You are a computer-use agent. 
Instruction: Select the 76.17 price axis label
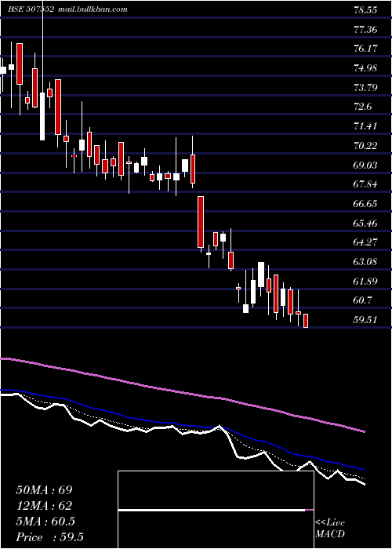point(365,49)
